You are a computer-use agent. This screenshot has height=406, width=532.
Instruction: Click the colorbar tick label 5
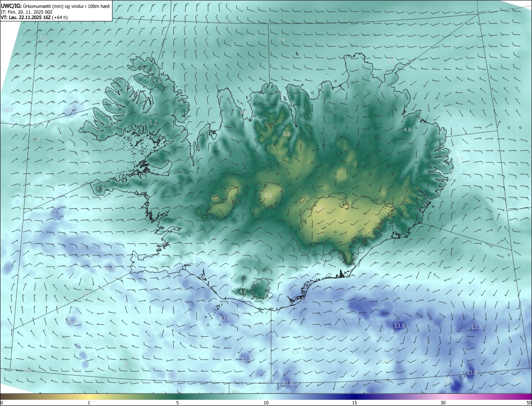[x=177, y=403]
